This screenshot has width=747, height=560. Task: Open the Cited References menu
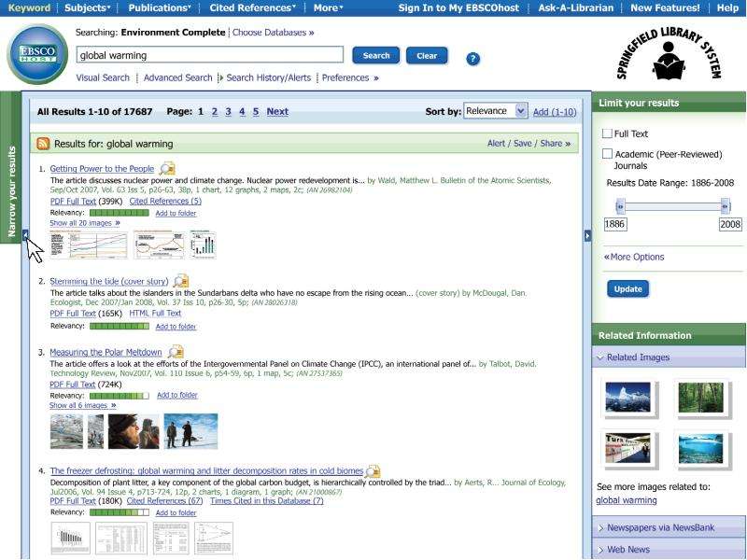coord(252,7)
